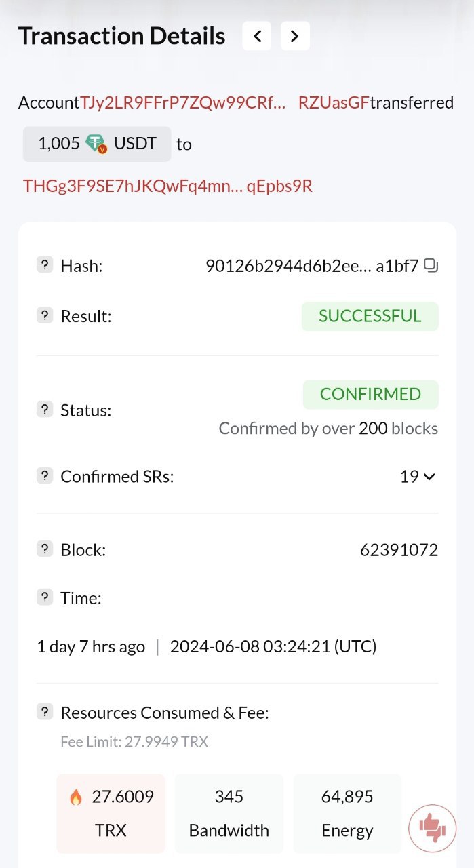Image resolution: width=474 pixels, height=868 pixels.
Task: Click the help icon beside Hash
Action: point(45,265)
